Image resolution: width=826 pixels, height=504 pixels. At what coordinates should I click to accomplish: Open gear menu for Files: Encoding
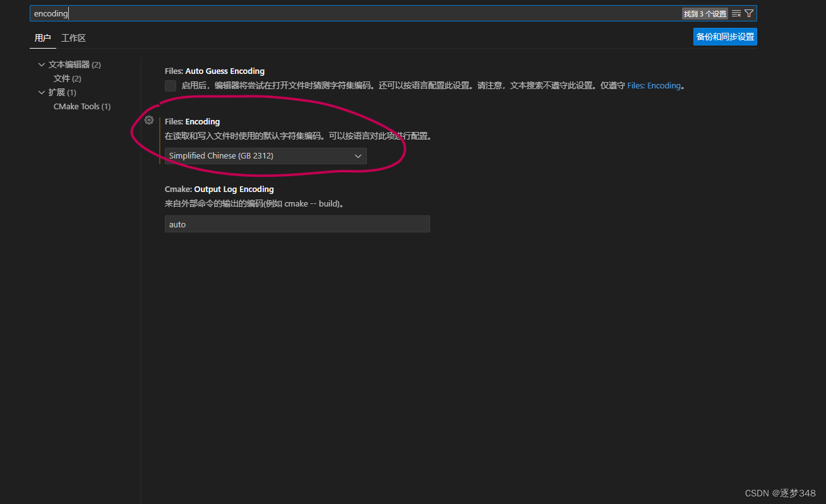(149, 120)
